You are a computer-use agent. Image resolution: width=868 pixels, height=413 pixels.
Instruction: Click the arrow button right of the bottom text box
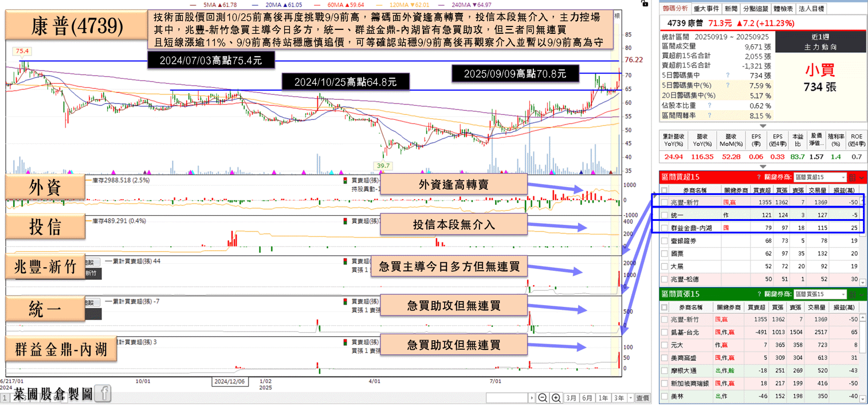click(x=532, y=398)
